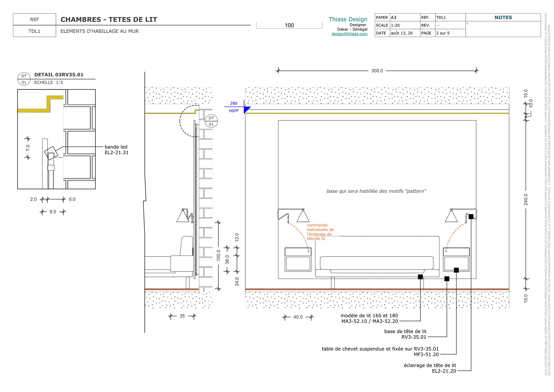This screenshot has height=392, width=554.
Task: Click the DATE value août 13, 20
Action: (x=402, y=33)
